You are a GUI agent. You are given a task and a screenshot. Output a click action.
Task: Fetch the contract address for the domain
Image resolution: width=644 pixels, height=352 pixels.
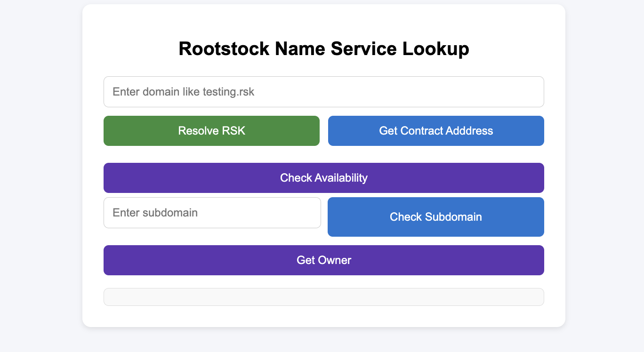[x=436, y=131]
